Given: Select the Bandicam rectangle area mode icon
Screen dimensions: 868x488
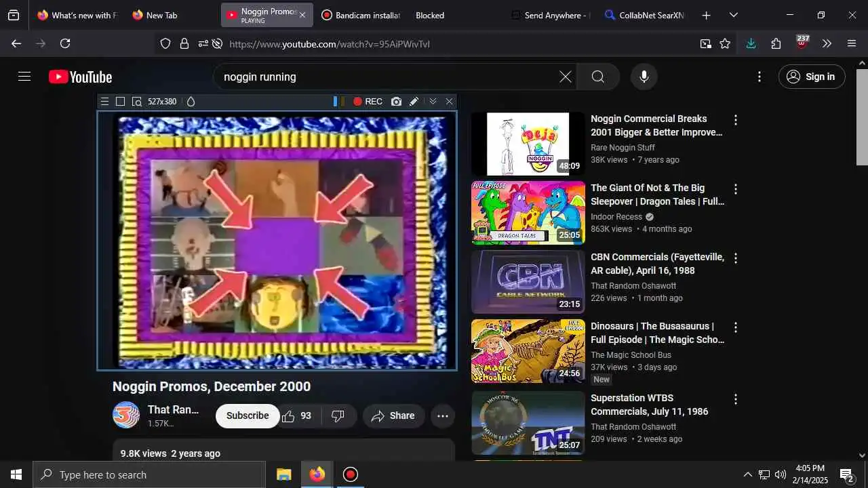Looking at the screenshot, I should click(120, 102).
